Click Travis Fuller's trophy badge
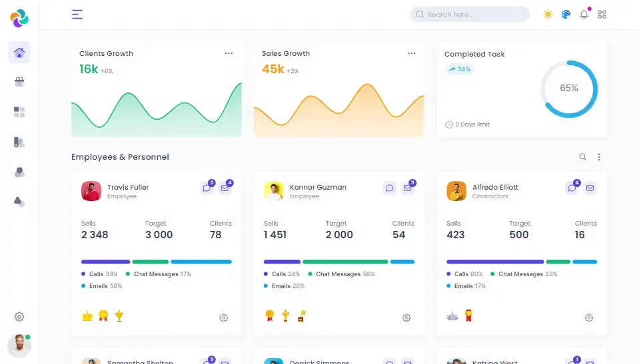The width and height of the screenshot is (639, 364). point(119,316)
